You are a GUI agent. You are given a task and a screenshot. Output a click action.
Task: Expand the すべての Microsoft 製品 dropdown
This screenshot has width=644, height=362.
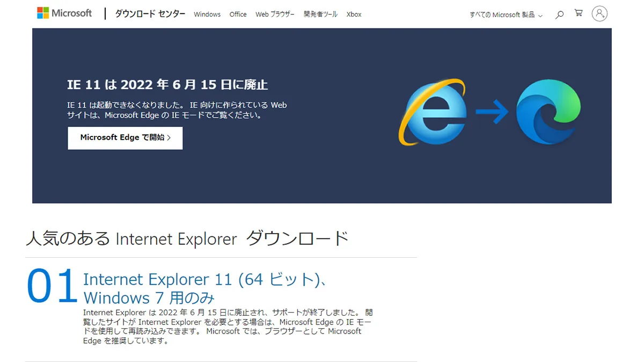[x=503, y=15]
